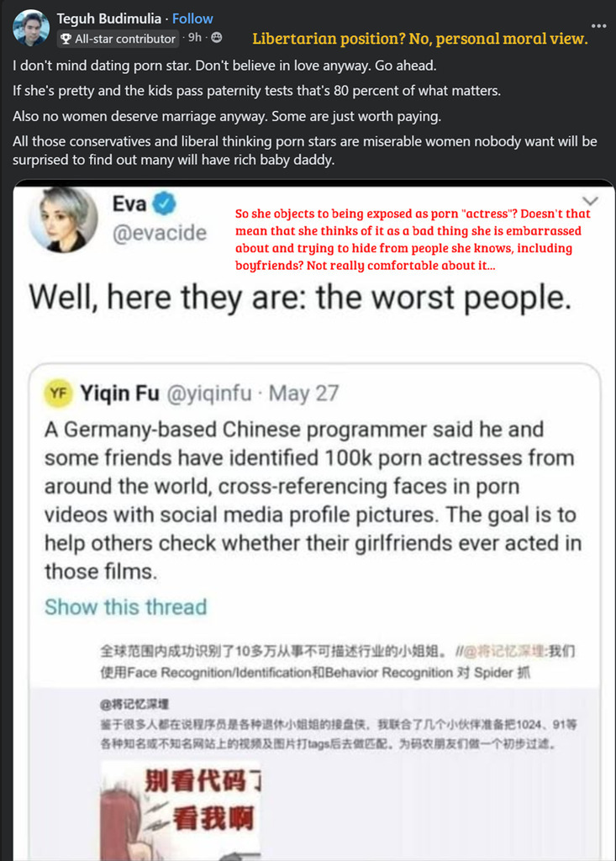Click Eva's blue verified checkmark badge

(x=164, y=203)
